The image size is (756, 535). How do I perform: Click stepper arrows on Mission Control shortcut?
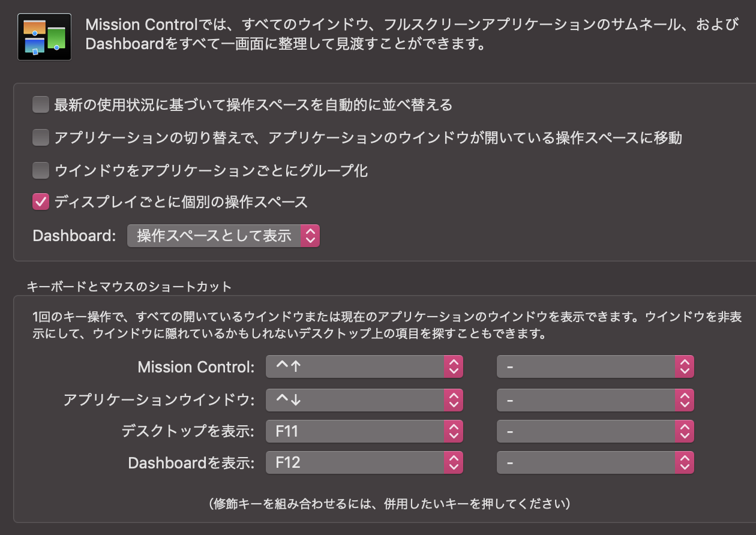tap(454, 366)
